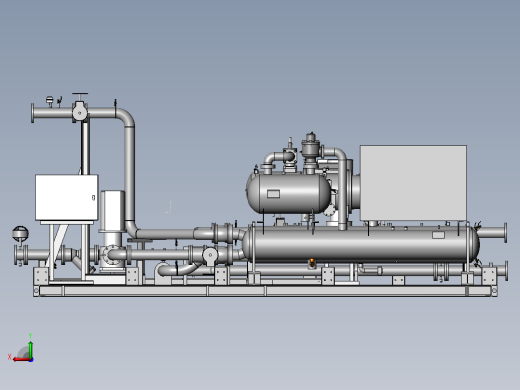Click the red X axis of the triad
Image resolution: width=520 pixels, height=390 pixels.
pyautogui.click(x=21, y=360)
